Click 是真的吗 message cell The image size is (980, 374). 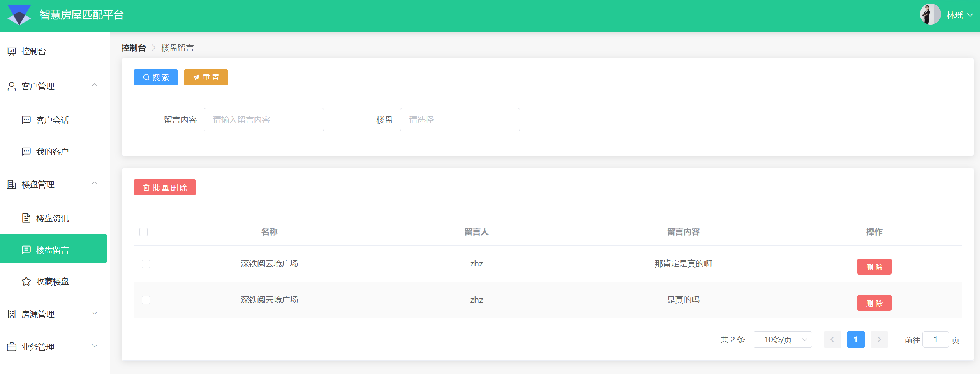pos(683,300)
